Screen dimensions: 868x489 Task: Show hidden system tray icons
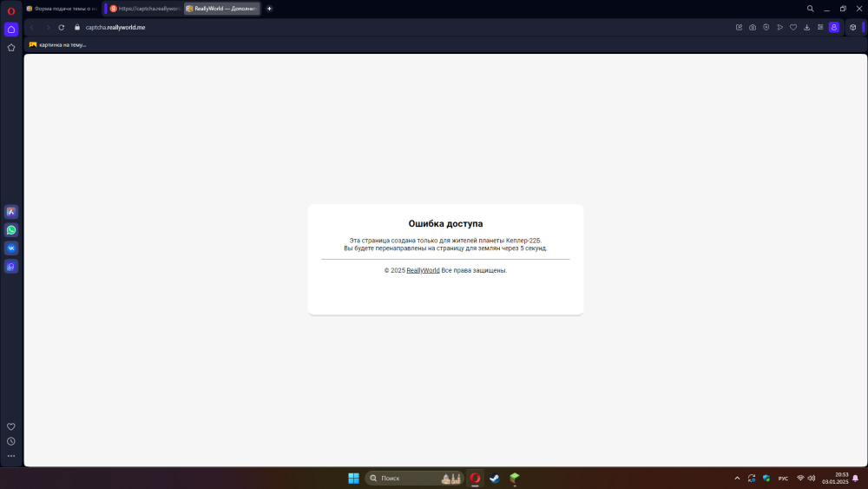click(x=737, y=478)
